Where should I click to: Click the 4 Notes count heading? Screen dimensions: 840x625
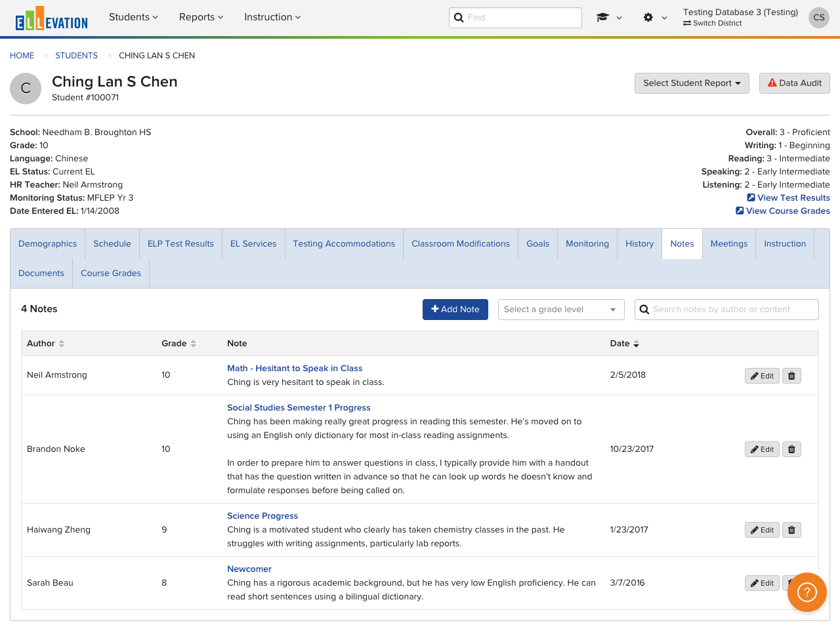(x=39, y=309)
